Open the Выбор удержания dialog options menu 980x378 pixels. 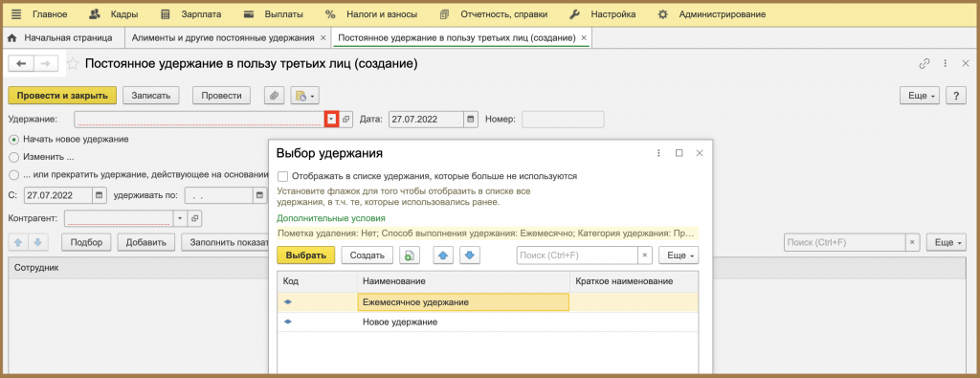click(658, 153)
